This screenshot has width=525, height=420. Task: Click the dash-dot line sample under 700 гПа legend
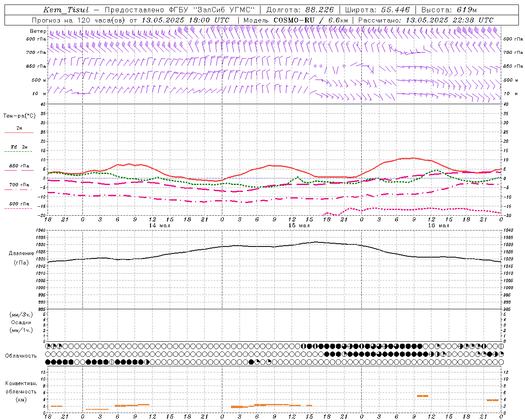(x=18, y=189)
